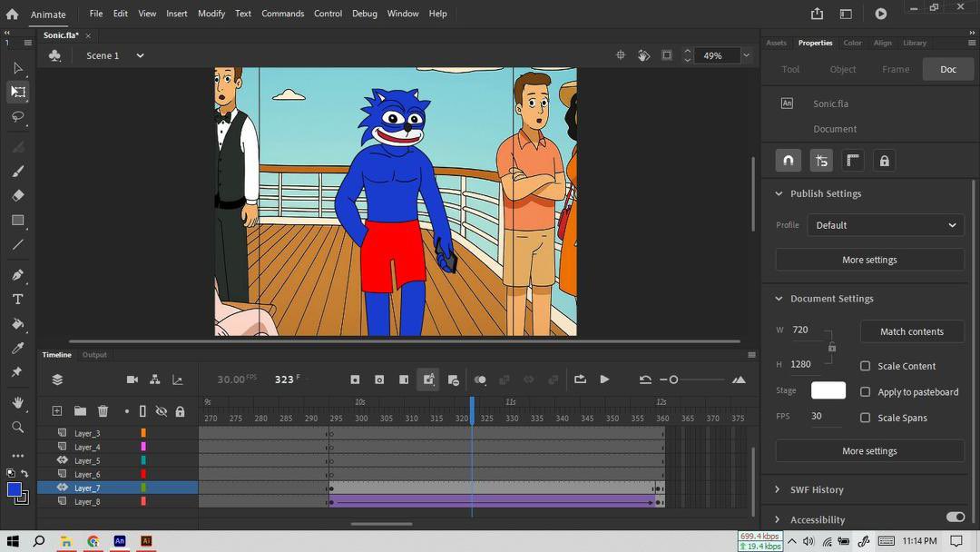Collapse the Publish Settings section
The height and width of the screenshot is (552, 980).
click(x=779, y=193)
